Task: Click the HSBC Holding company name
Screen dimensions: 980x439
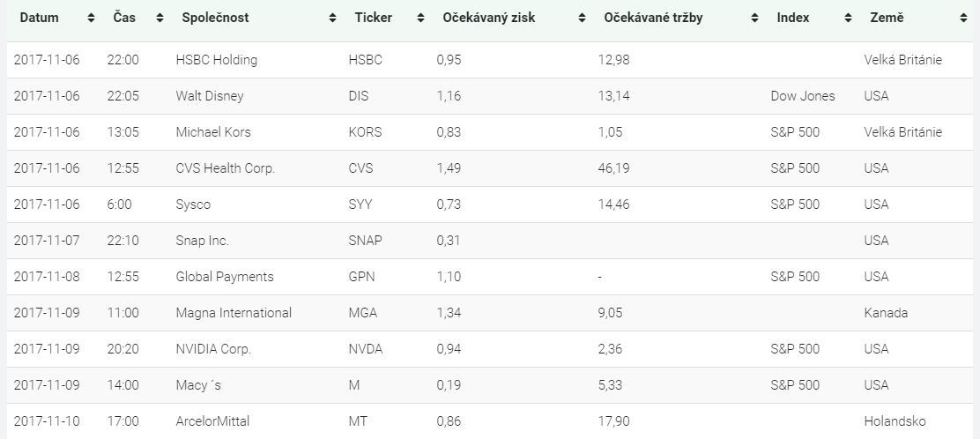Action: 217,60
